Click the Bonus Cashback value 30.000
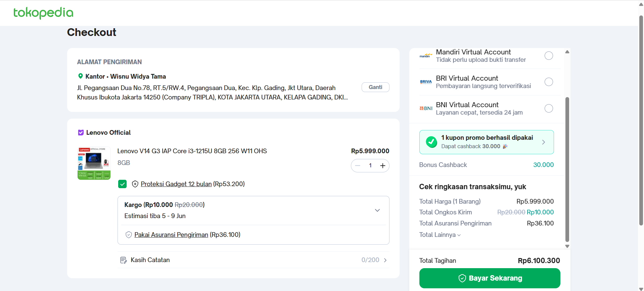644x291 pixels. click(543, 165)
